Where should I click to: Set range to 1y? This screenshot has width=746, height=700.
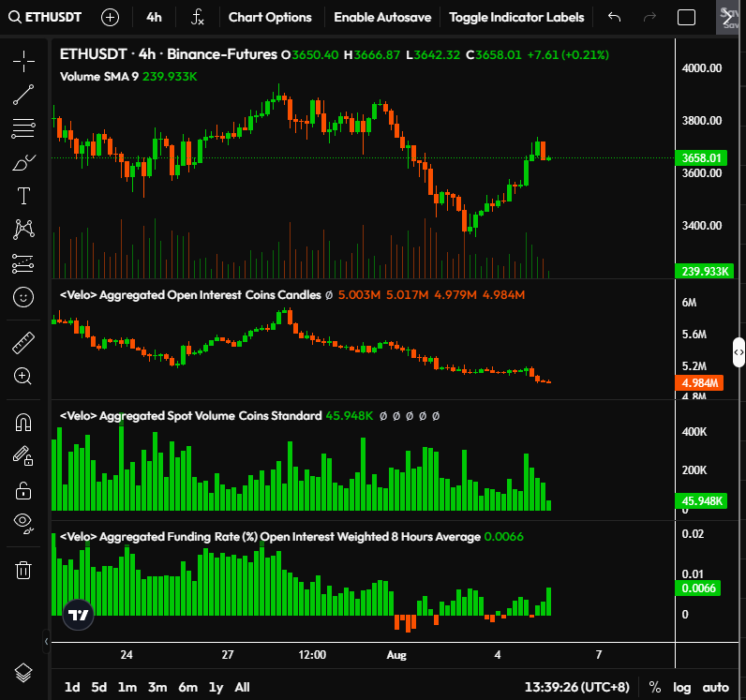pyautogui.click(x=216, y=687)
